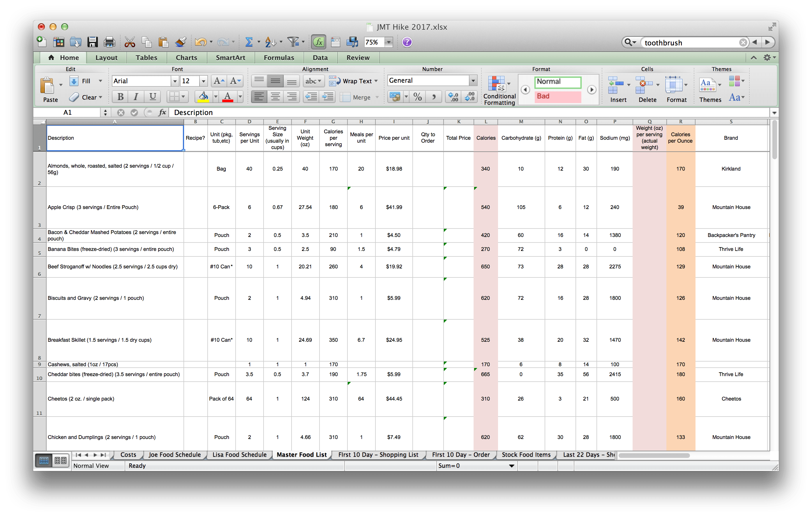
Task: Open the font size dropdown
Action: (x=203, y=81)
